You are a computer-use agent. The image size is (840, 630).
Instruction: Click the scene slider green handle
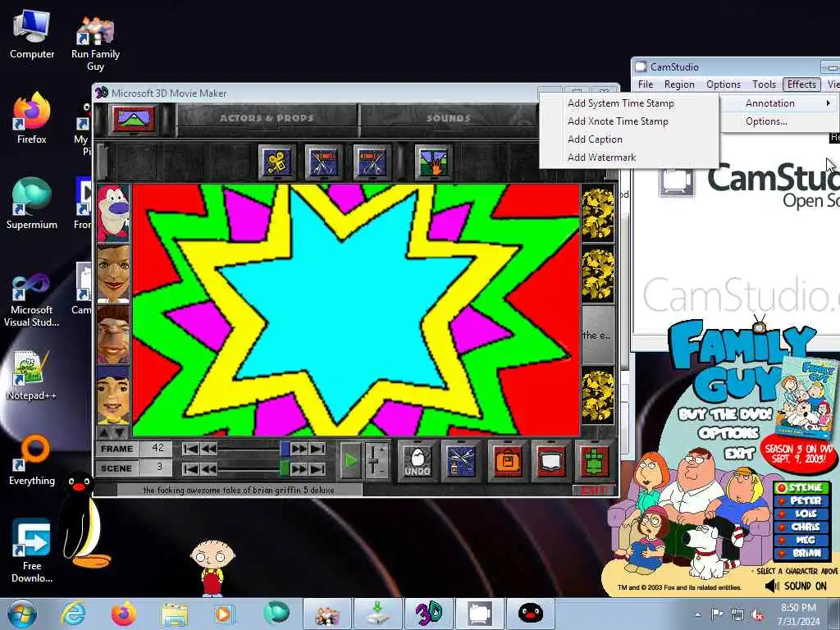(x=285, y=469)
